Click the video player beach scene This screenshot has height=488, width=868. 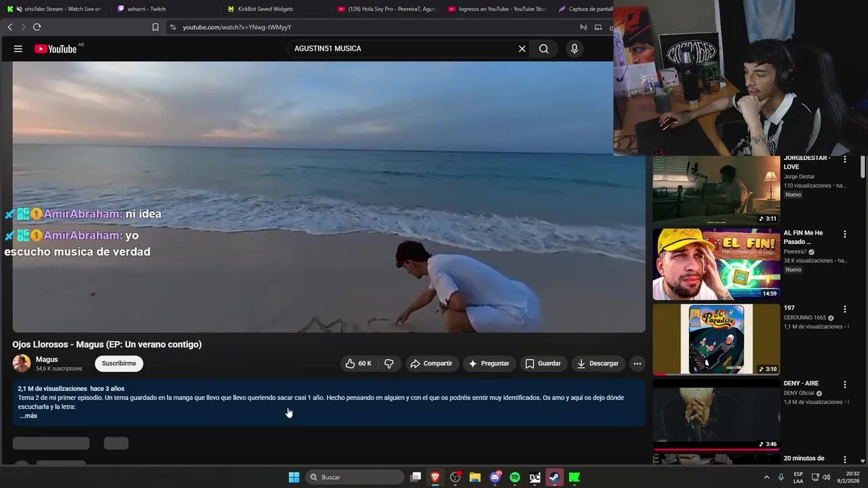(329, 197)
